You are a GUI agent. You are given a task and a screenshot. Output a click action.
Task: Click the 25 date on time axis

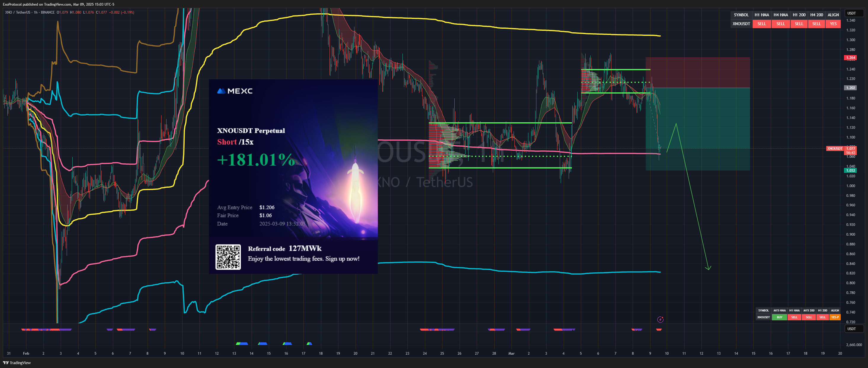442,353
